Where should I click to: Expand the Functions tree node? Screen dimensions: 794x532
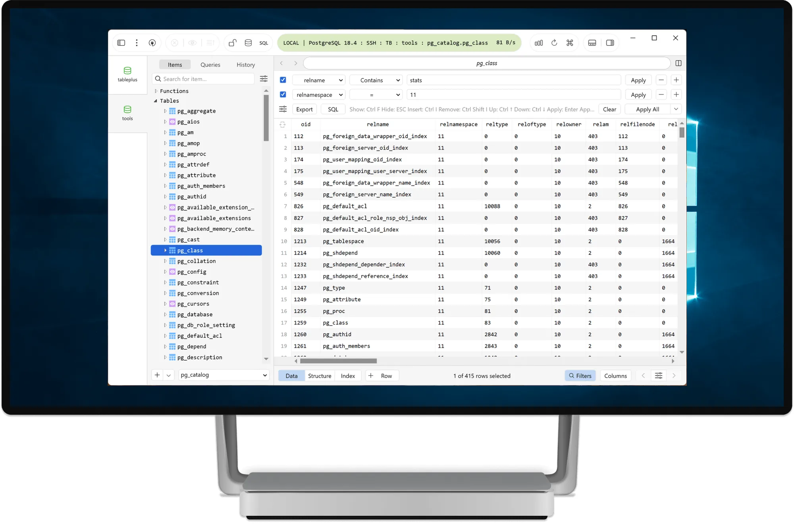[x=156, y=91]
